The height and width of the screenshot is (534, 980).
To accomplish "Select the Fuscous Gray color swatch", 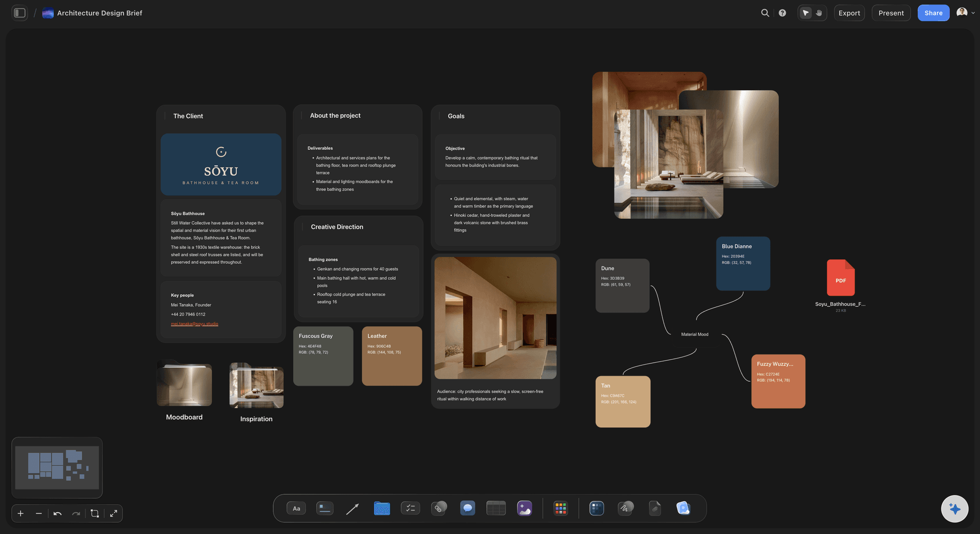I will [x=323, y=356].
